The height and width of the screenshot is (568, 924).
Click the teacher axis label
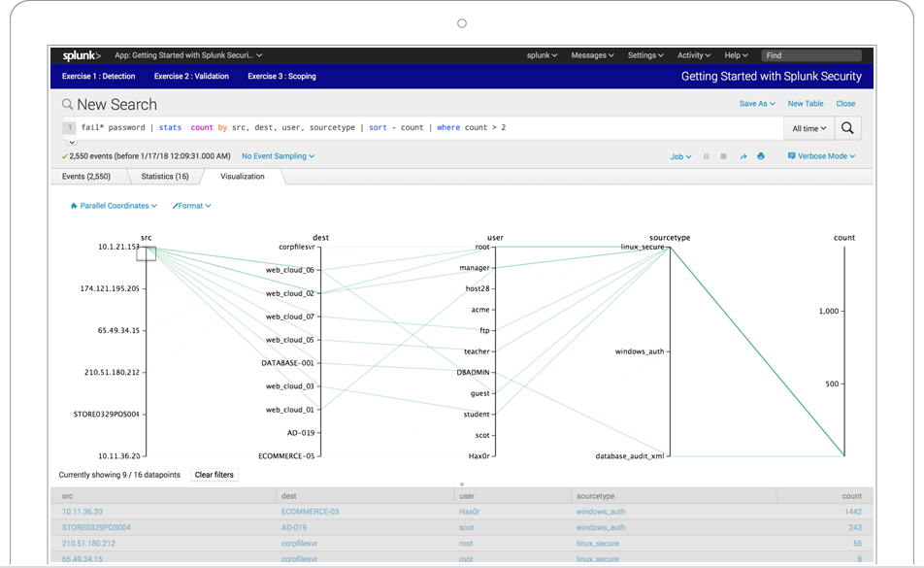click(477, 351)
